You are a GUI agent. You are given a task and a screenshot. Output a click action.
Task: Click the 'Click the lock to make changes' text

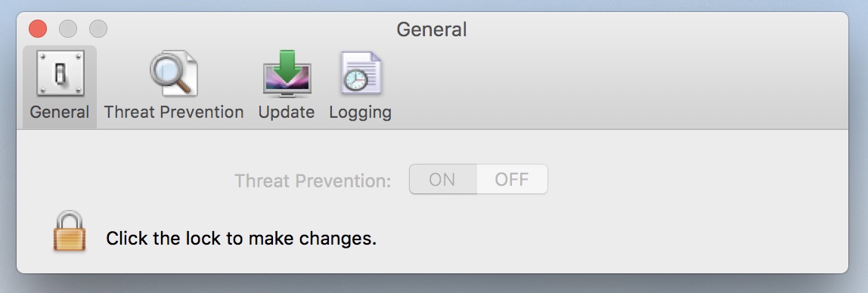point(241,239)
